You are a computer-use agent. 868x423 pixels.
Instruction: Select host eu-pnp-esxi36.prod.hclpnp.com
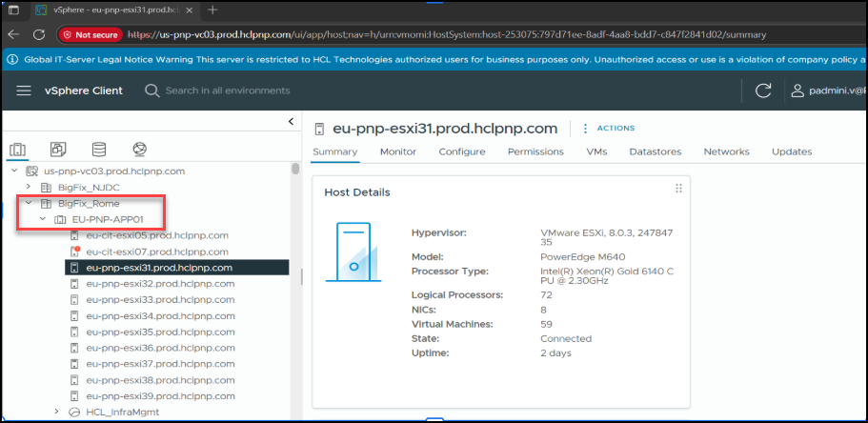coord(160,349)
